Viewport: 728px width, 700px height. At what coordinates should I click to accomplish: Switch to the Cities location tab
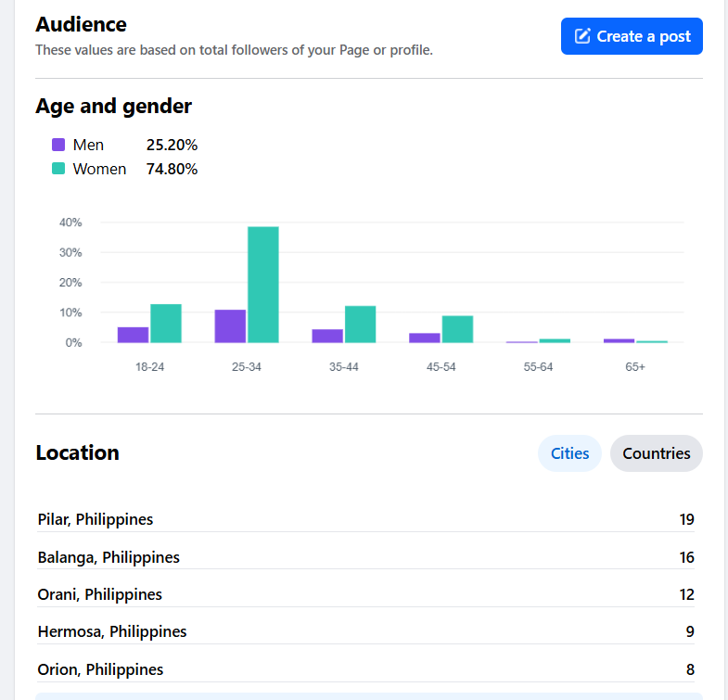569,453
